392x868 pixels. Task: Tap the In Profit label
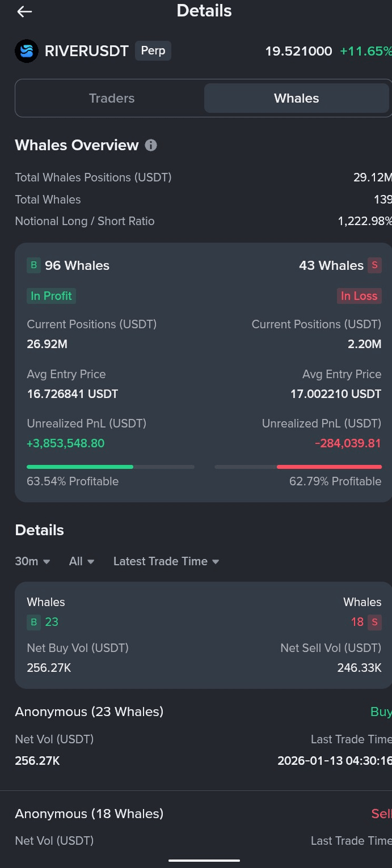point(51,296)
